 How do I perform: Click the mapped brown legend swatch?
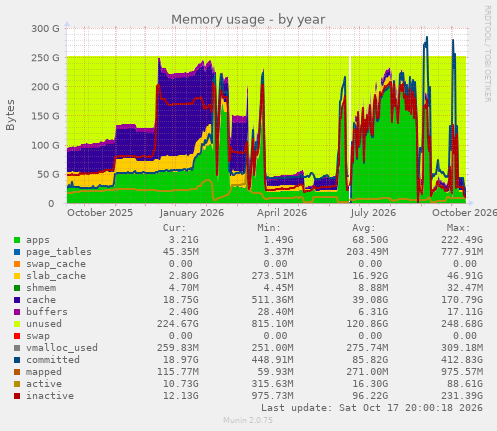pyautogui.click(x=17, y=372)
